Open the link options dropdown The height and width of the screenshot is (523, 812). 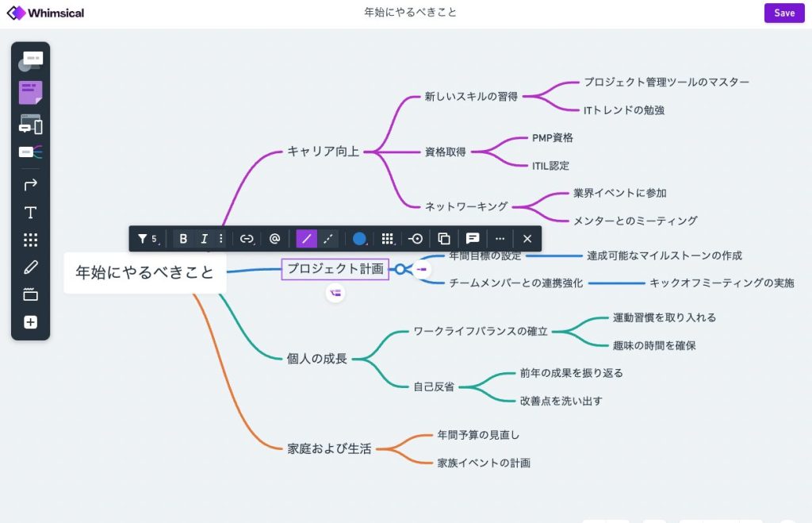(247, 238)
